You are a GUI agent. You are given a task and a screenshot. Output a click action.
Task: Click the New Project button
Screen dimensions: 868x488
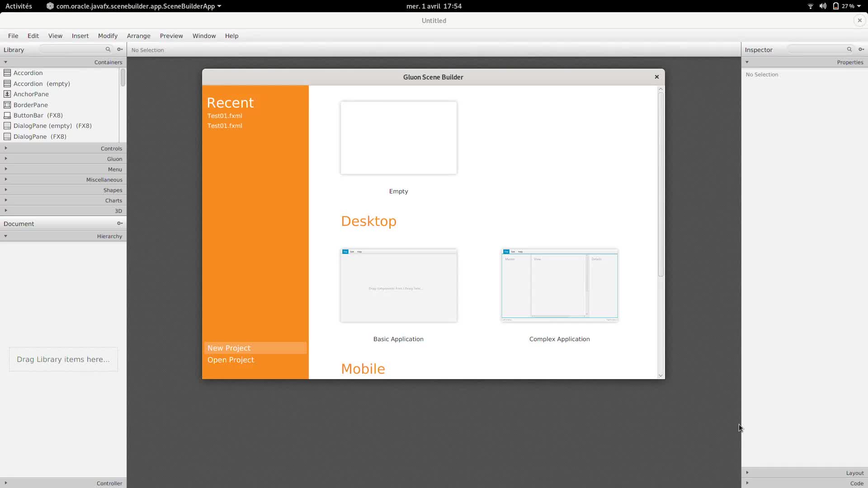pyautogui.click(x=229, y=347)
